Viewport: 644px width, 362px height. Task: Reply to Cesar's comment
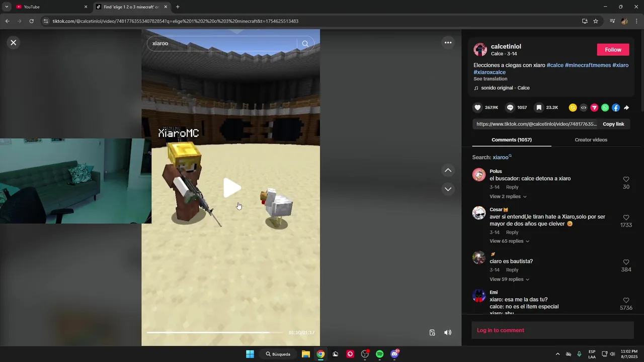[512, 232]
